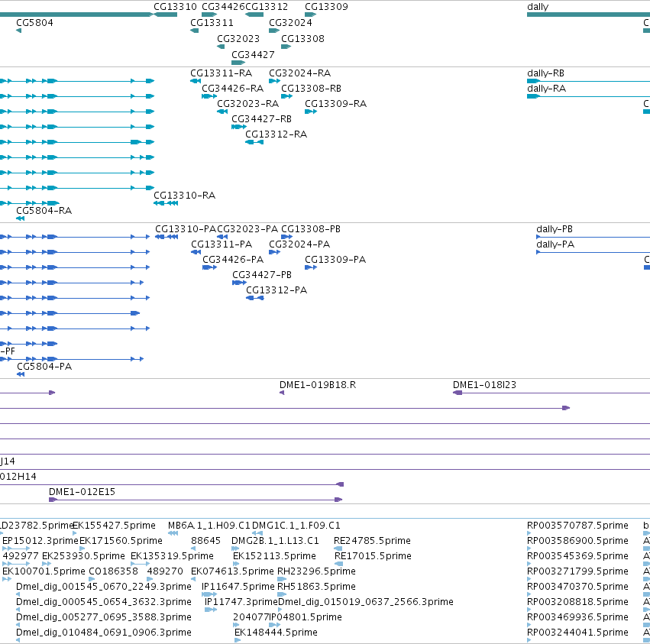Viewport: 650px width, 644px height.
Task: Open BAC label DME1-012E15
Action: pyautogui.click(x=82, y=492)
